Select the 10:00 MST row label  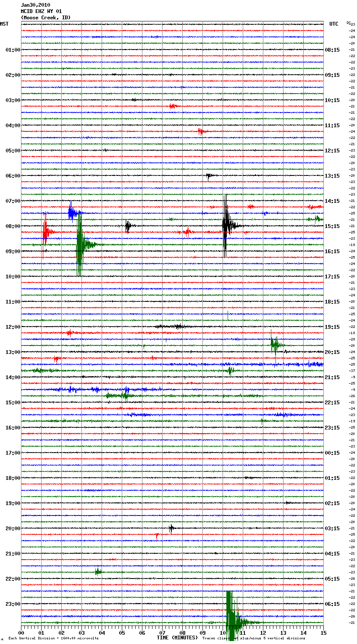(13, 277)
